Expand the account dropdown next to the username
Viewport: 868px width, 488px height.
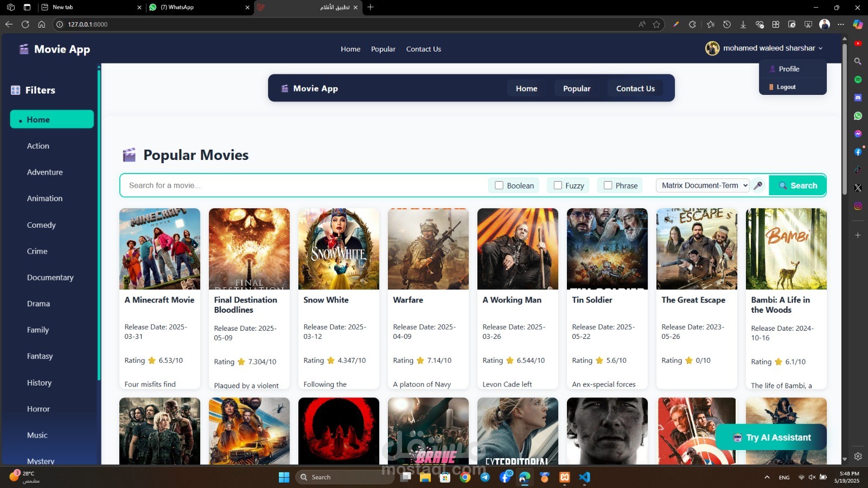[821, 48]
